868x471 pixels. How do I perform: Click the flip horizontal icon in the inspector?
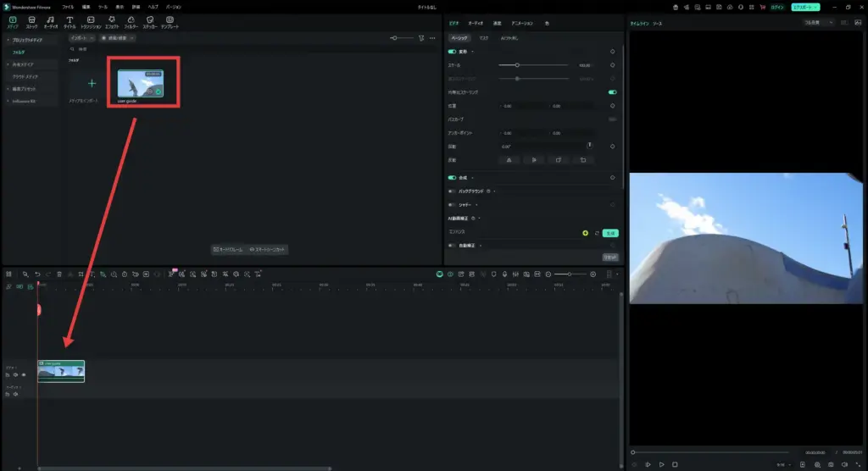(508, 159)
